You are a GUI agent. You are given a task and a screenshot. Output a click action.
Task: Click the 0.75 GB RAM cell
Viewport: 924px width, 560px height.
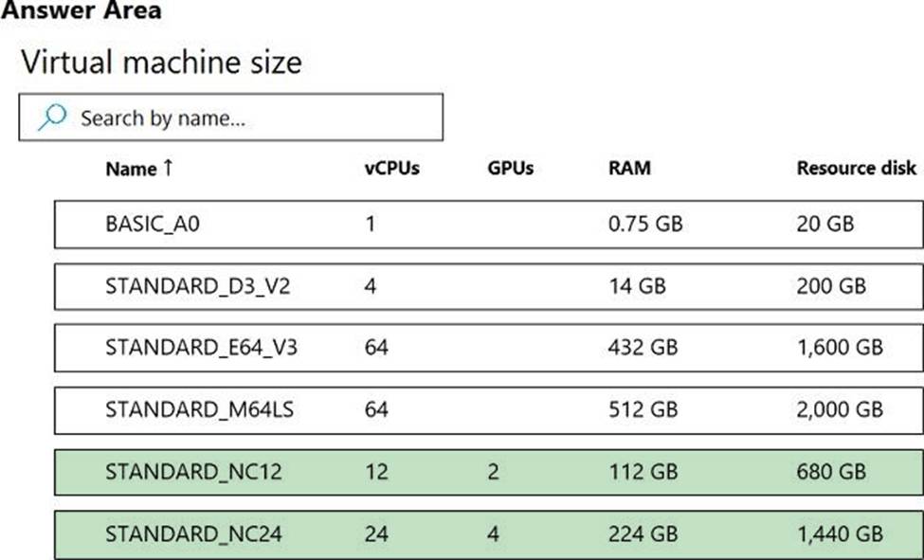(x=645, y=224)
